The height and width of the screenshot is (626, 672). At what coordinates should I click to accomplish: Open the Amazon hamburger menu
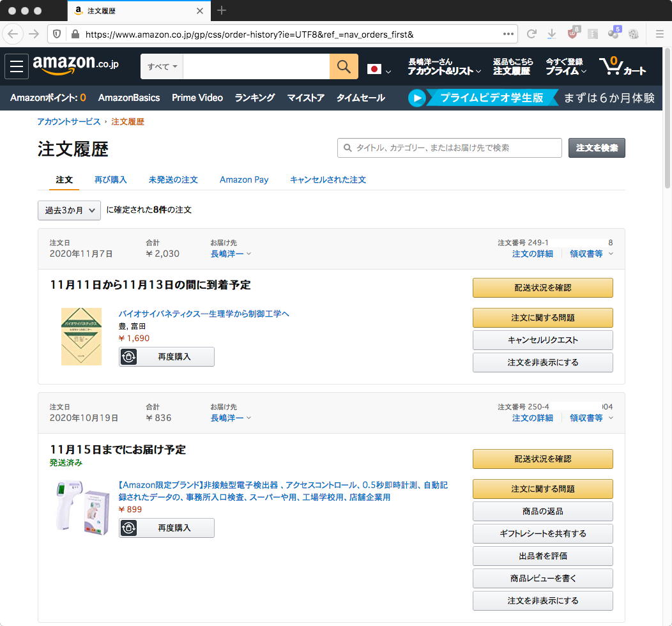[x=16, y=66]
